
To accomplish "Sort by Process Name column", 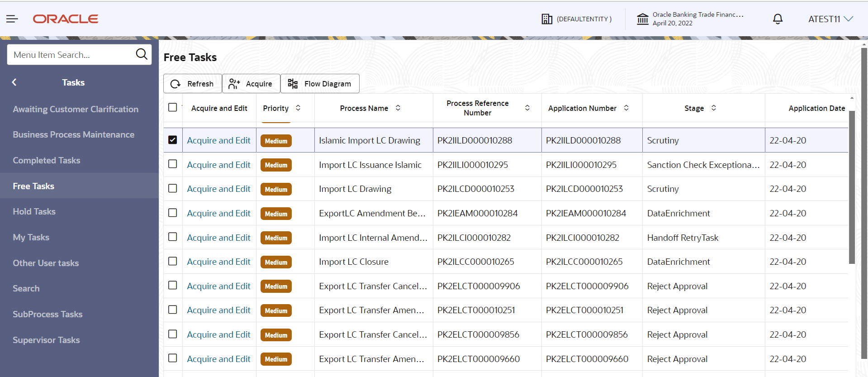I will click(398, 108).
